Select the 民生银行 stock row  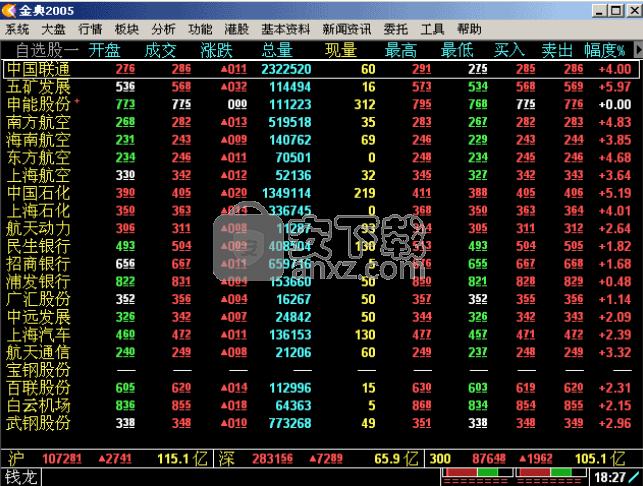(321, 246)
